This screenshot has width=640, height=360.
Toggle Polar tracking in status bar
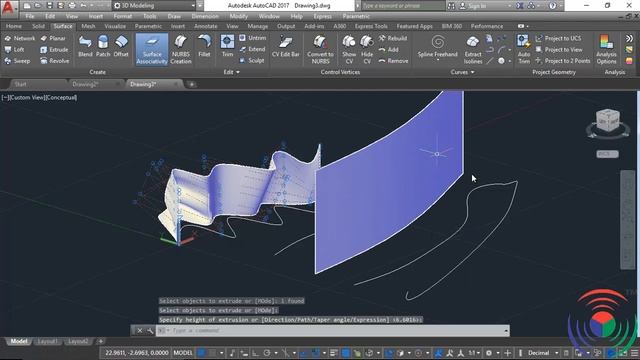pos(267,353)
